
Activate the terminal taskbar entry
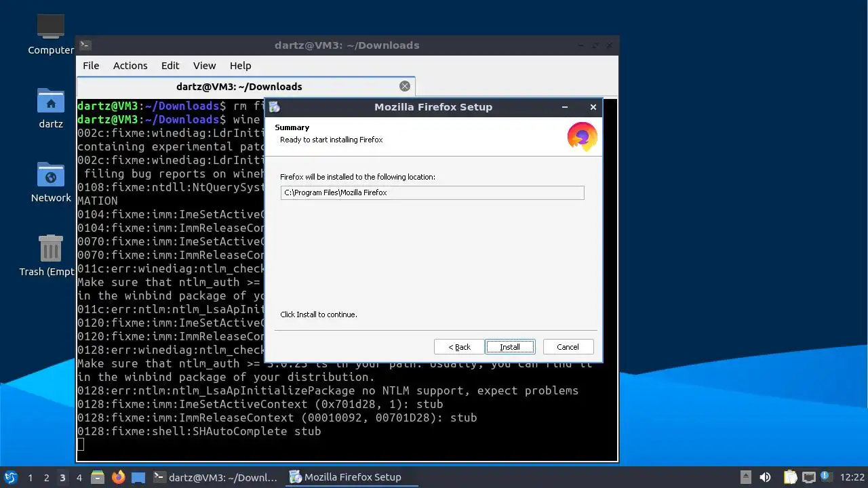216,477
